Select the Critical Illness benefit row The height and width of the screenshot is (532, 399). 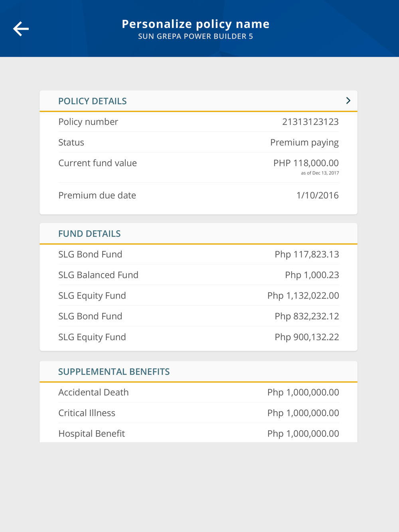click(x=198, y=413)
